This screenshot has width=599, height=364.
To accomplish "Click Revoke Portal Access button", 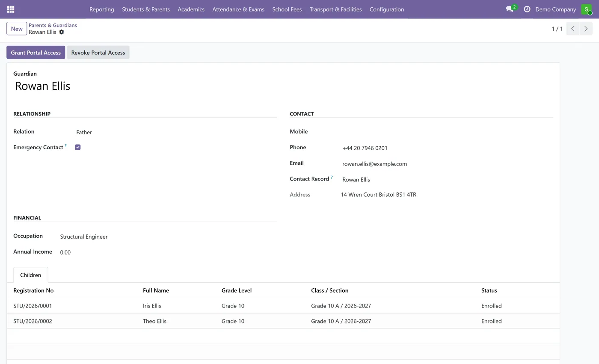I will (98, 53).
